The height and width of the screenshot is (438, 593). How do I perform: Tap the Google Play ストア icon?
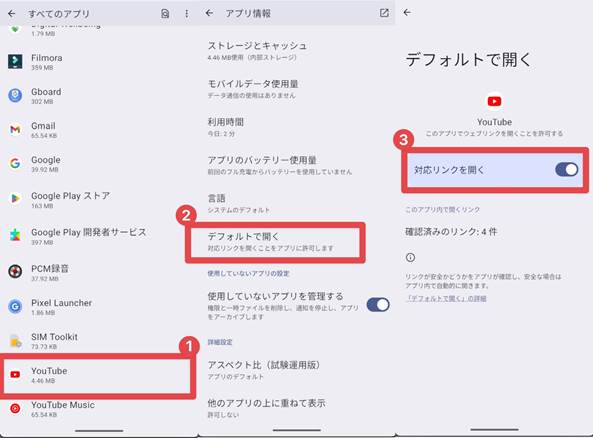(x=15, y=199)
